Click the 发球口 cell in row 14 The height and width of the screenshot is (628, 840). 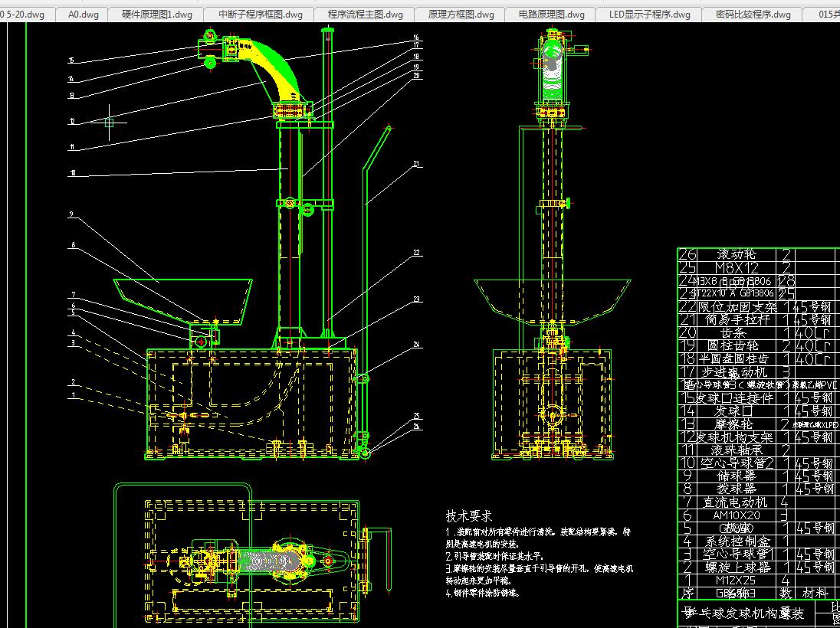(x=736, y=411)
